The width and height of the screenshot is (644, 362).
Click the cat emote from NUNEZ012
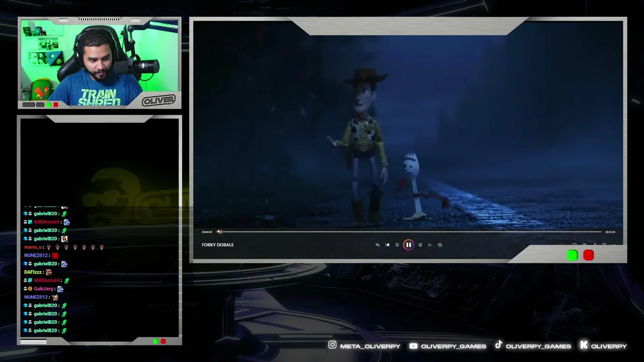[55, 297]
